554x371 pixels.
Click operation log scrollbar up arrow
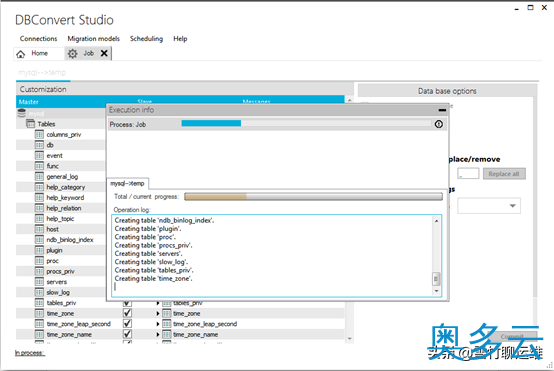[436, 221]
